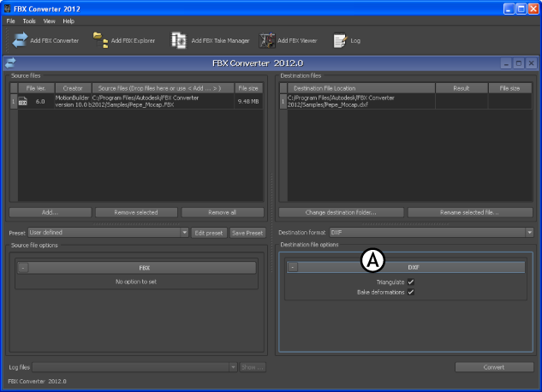This screenshot has width=542, height=392.
Task: Click the Destination File Location column header
Action: (x=360, y=88)
